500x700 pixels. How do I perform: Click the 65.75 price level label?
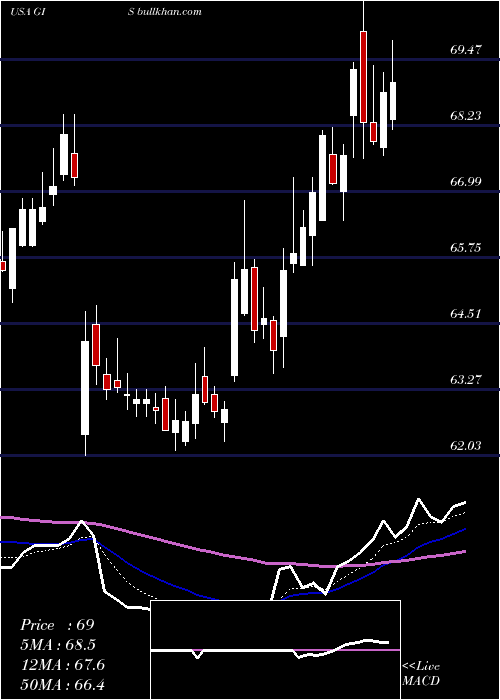tap(466, 248)
